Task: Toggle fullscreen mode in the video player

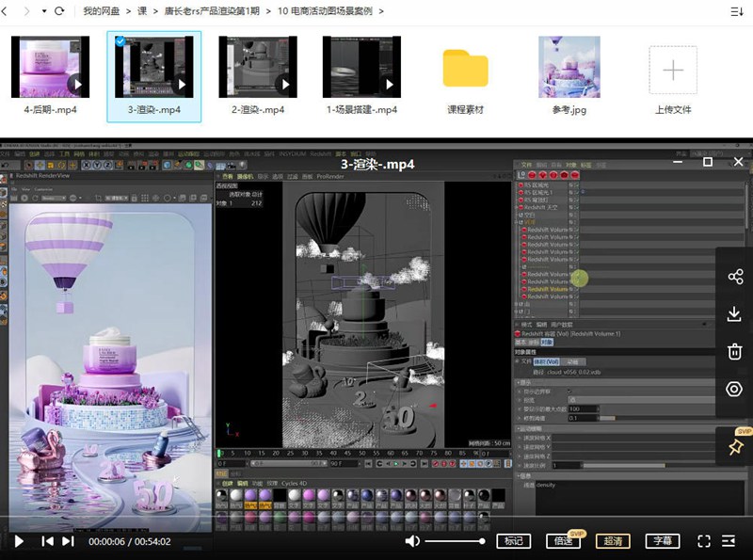Action: [x=704, y=541]
